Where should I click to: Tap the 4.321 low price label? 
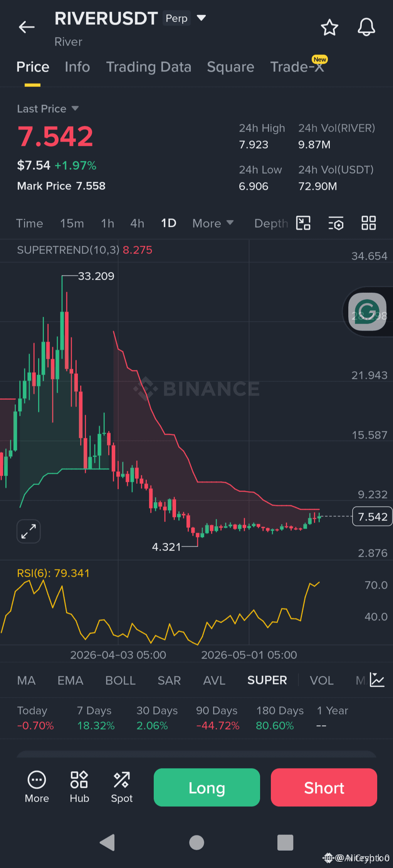(166, 547)
